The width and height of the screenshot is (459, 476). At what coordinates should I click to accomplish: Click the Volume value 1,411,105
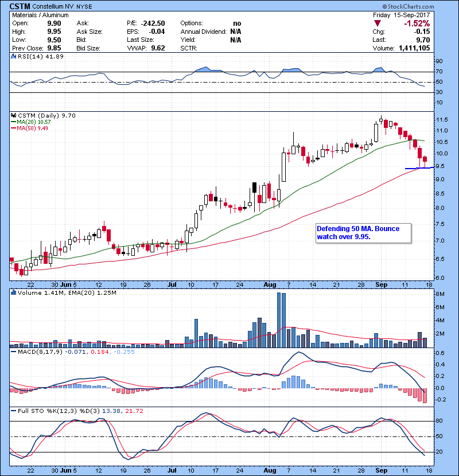pos(414,48)
